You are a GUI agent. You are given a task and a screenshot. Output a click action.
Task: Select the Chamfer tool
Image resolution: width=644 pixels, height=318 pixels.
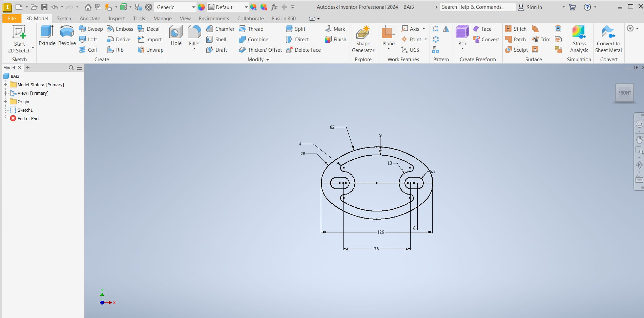coord(221,29)
